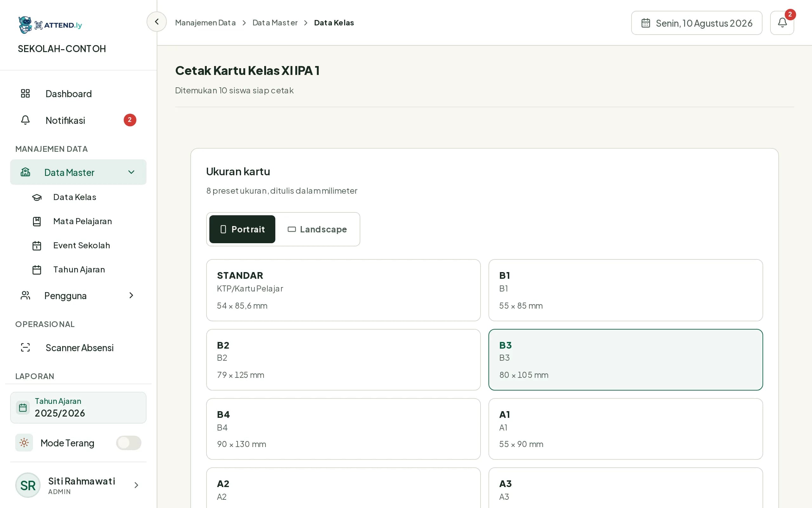Open the Scanner Absensi menu item

[x=78, y=347]
